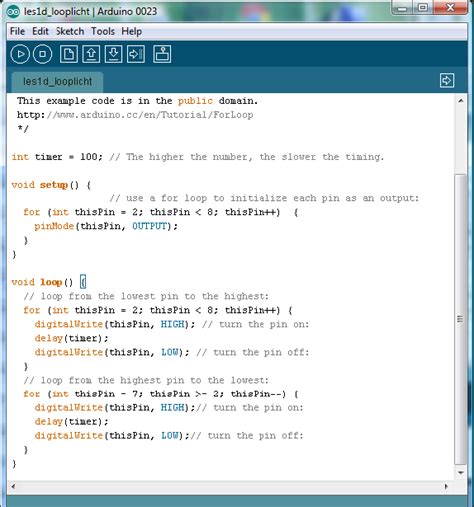
Task: Open the Tools menu
Action: point(103,31)
